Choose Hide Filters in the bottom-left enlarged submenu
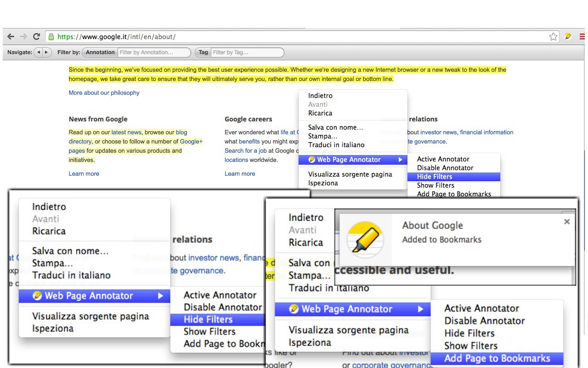The width and height of the screenshot is (588, 368). pos(218,319)
